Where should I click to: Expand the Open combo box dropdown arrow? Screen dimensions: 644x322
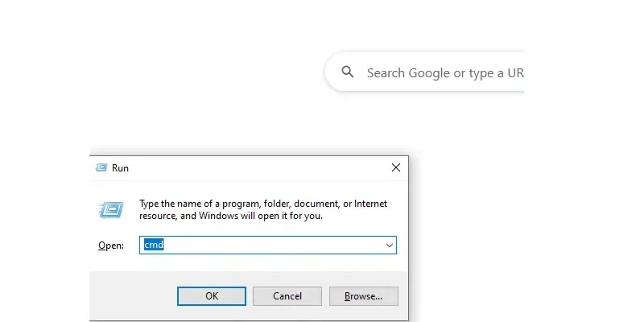coord(389,246)
